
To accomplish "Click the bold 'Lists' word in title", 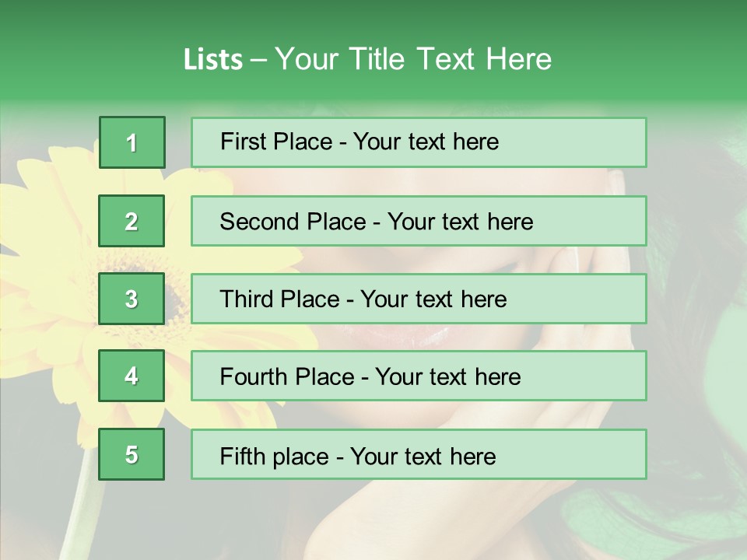I will click(x=213, y=60).
